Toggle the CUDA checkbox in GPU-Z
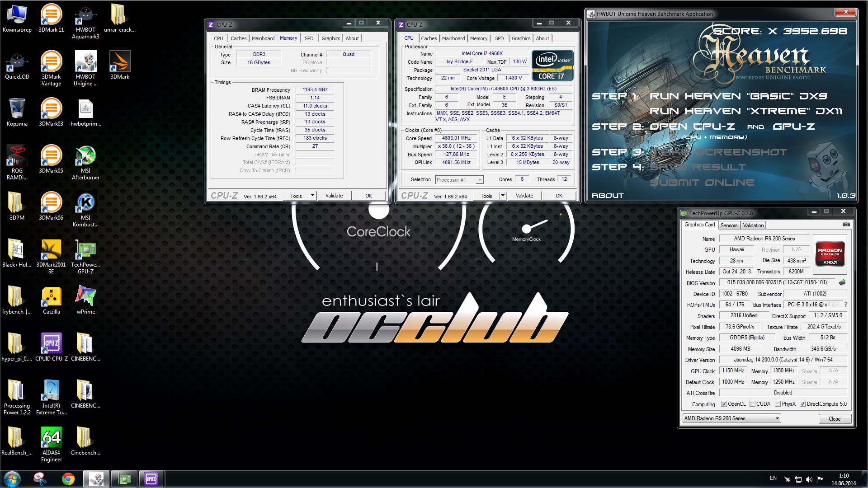This screenshot has width=868, height=488. click(753, 404)
